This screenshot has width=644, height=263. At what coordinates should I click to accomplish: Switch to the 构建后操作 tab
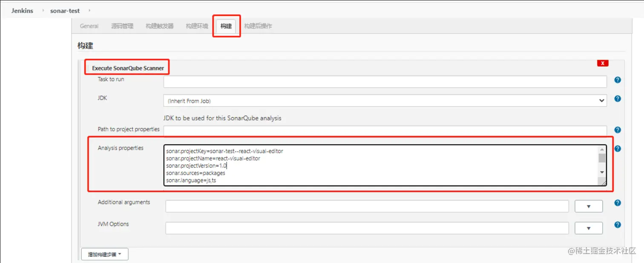point(258,26)
